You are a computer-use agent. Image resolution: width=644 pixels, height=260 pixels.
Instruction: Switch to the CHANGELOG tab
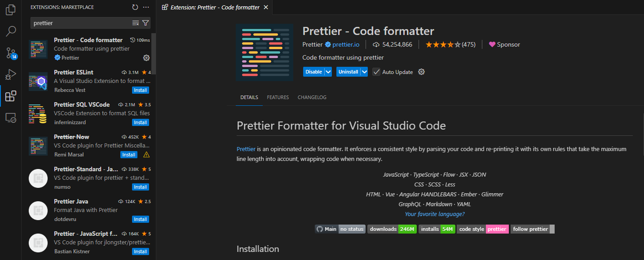(x=312, y=97)
